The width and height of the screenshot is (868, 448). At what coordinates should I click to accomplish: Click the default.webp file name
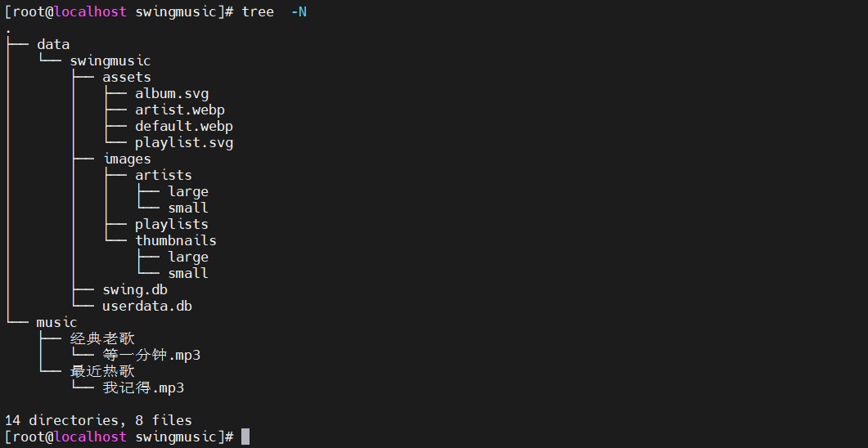coord(184,126)
